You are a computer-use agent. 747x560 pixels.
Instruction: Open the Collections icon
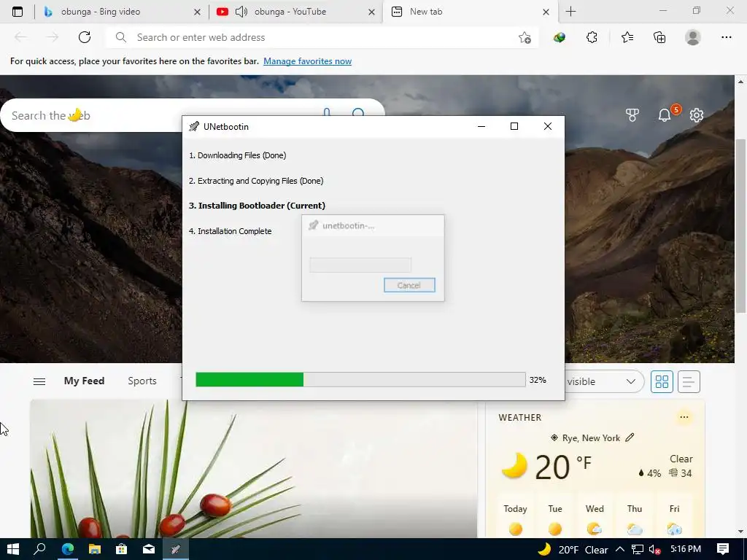pos(659,37)
